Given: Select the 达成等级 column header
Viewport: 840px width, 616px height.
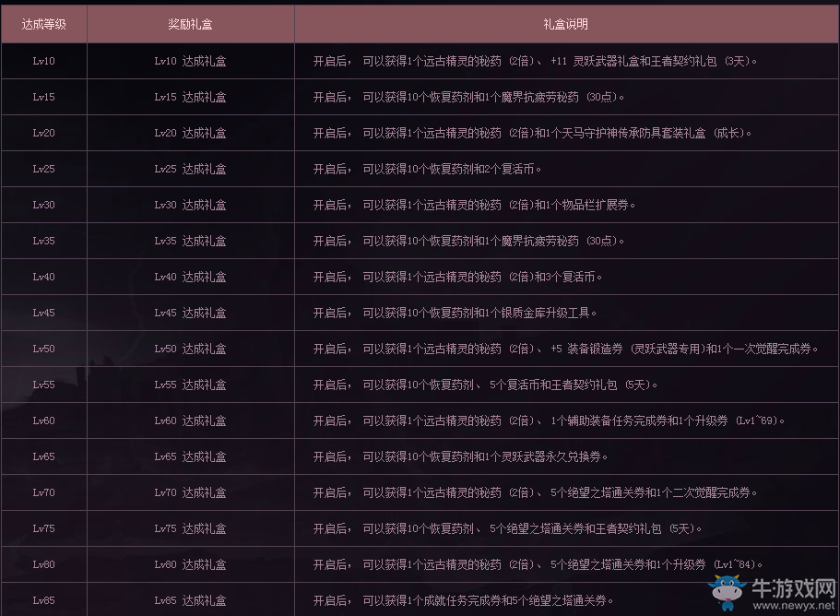Looking at the screenshot, I should click(43, 23).
